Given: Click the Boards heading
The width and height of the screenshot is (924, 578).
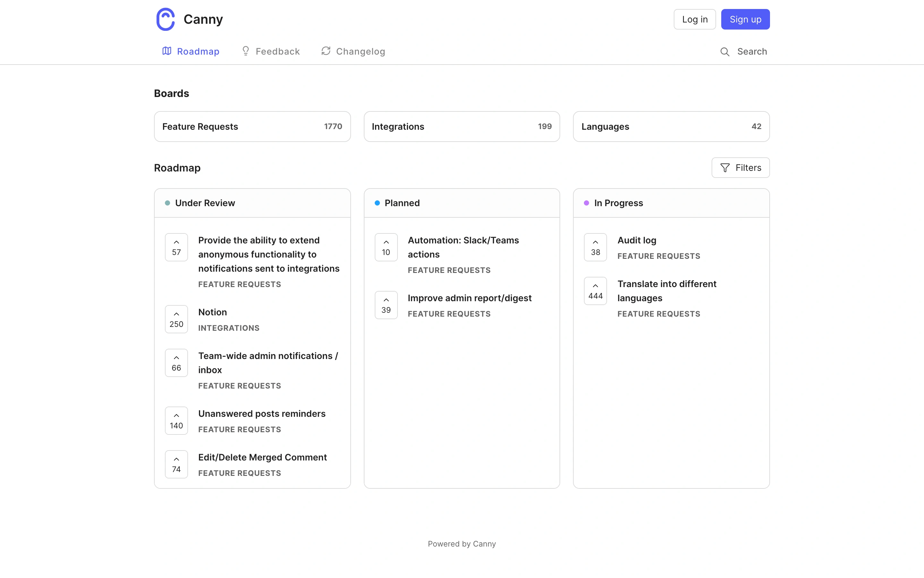Looking at the screenshot, I should tap(171, 93).
